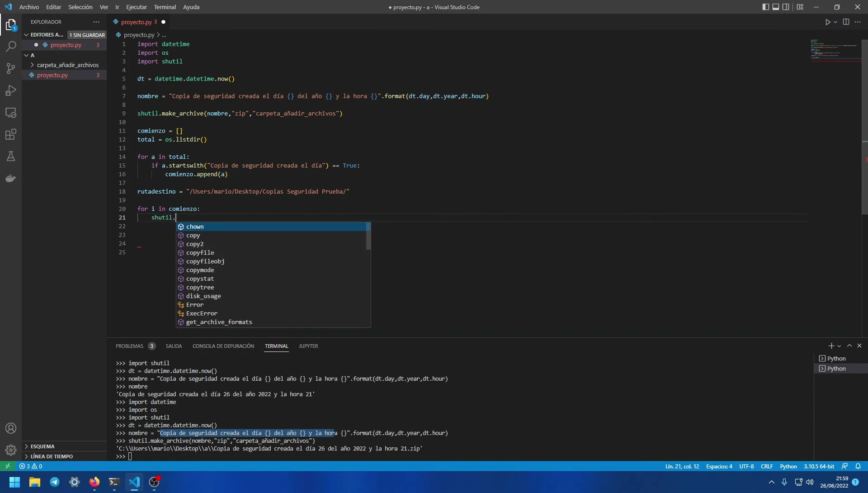Viewport: 868px width, 493px height.
Task: Open Run and Debug view
Action: tap(11, 90)
